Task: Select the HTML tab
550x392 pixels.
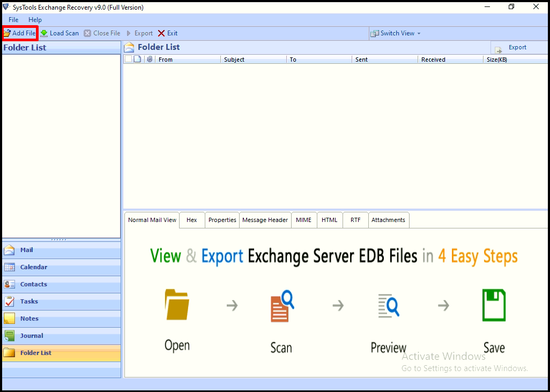Action: coord(330,220)
